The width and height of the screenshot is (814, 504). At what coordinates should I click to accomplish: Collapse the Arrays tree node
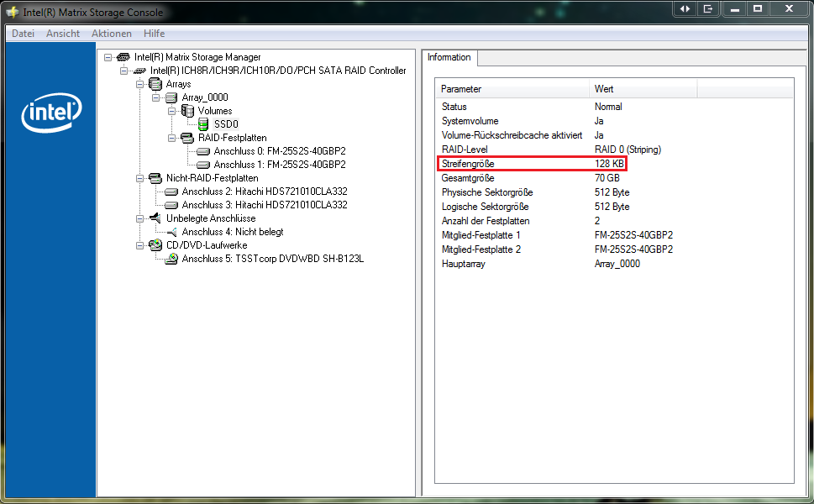tap(139, 84)
